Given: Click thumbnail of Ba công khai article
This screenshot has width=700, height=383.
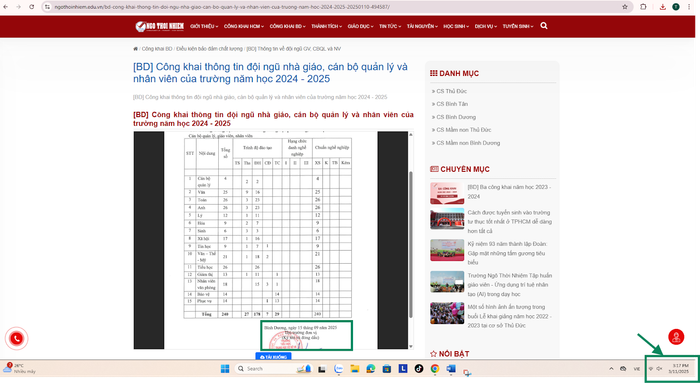Looking at the screenshot, I should click(x=447, y=193).
